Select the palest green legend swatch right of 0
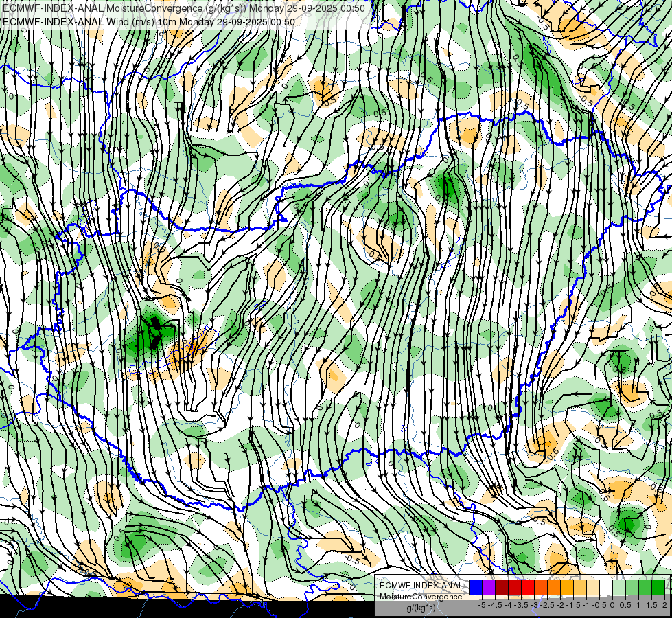The image size is (672, 618). tap(619, 588)
